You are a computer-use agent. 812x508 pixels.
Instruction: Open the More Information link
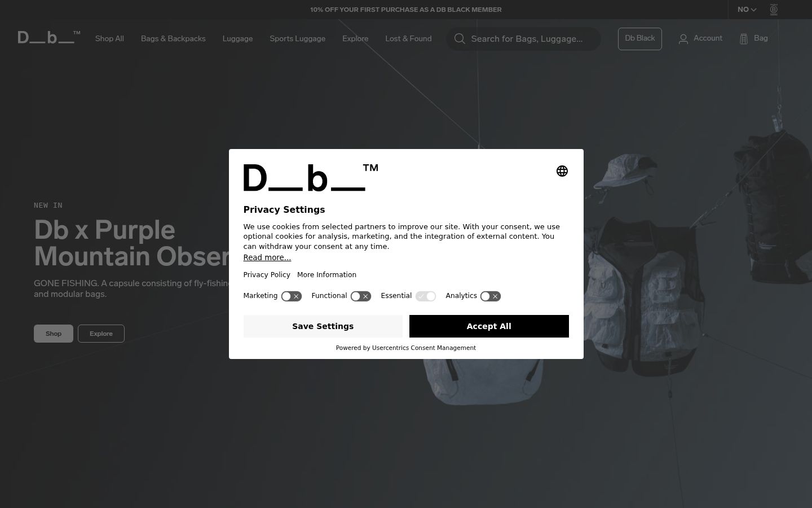tap(326, 275)
